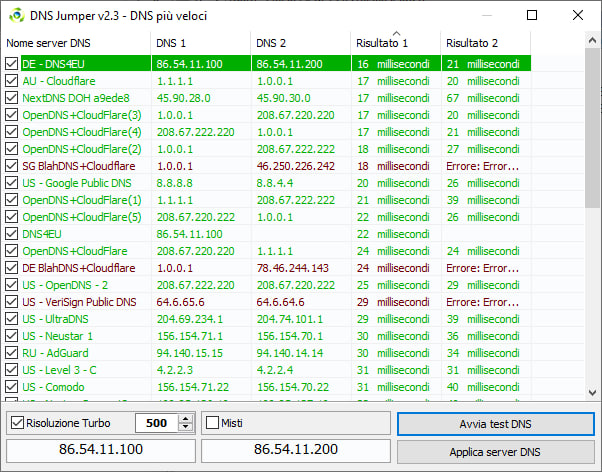Click IP address 4.2.2.3
Image resolution: width=602 pixels, height=472 pixels.
point(175,370)
